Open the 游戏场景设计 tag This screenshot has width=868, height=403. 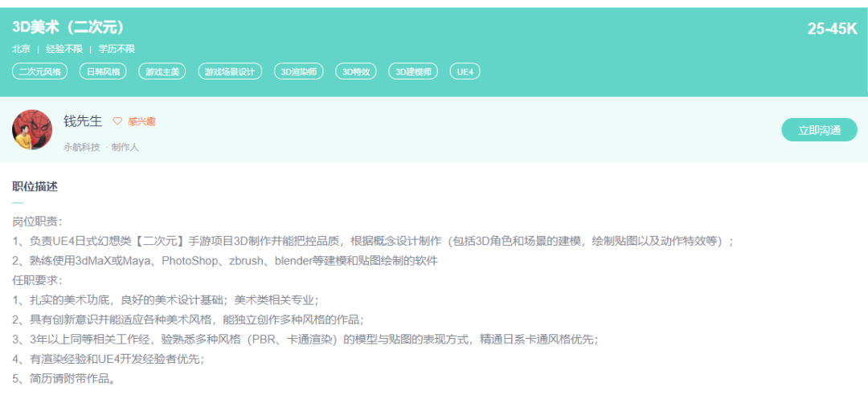click(229, 71)
